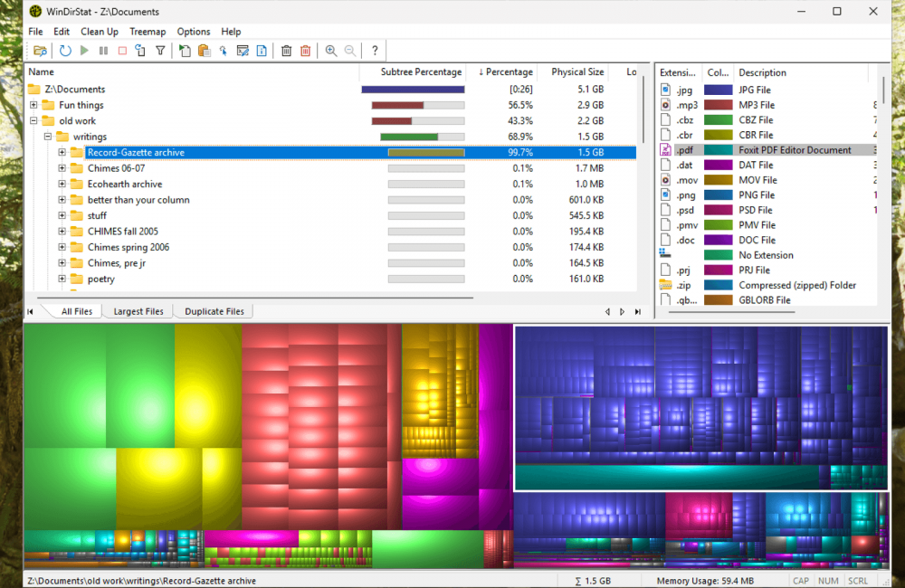
Task: Click the refresh all toolbar icon
Action: point(65,51)
